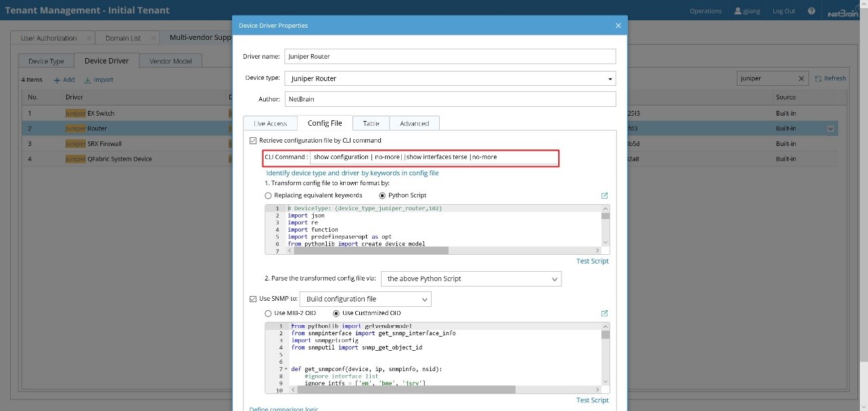Image resolution: width=868 pixels, height=411 pixels.
Task: Click Test Script under SNMP script editor
Action: (592, 400)
